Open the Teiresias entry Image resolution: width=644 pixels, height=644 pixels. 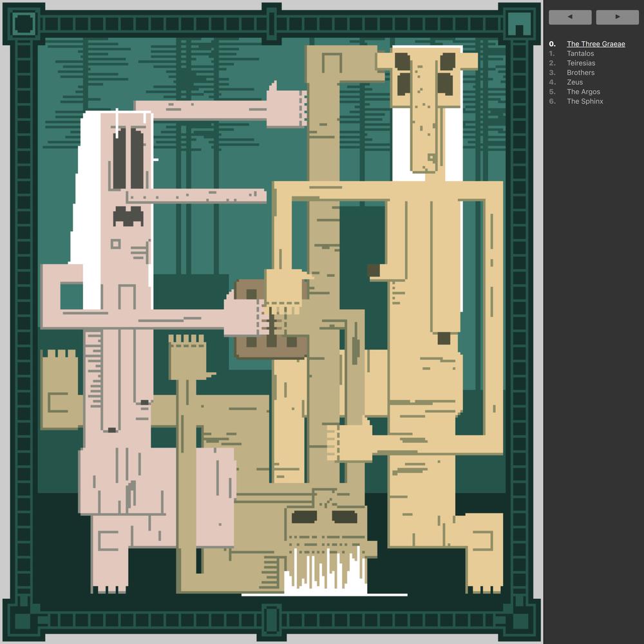click(x=581, y=63)
